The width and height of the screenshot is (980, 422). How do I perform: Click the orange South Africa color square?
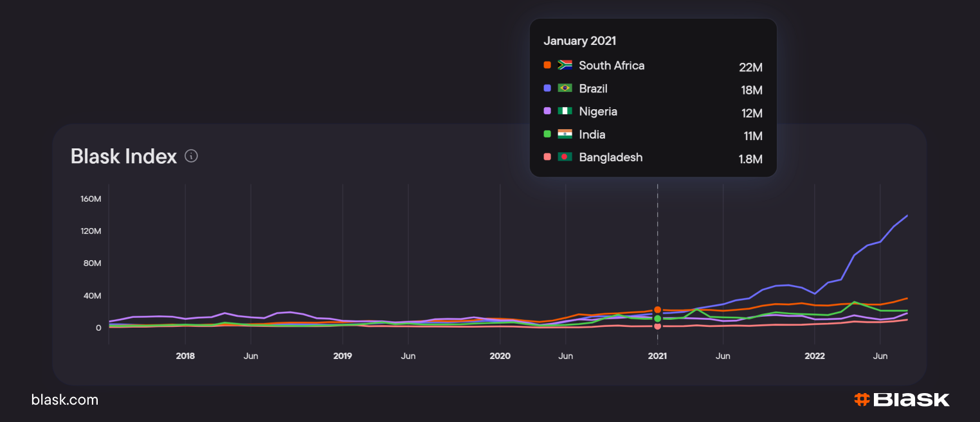click(547, 65)
